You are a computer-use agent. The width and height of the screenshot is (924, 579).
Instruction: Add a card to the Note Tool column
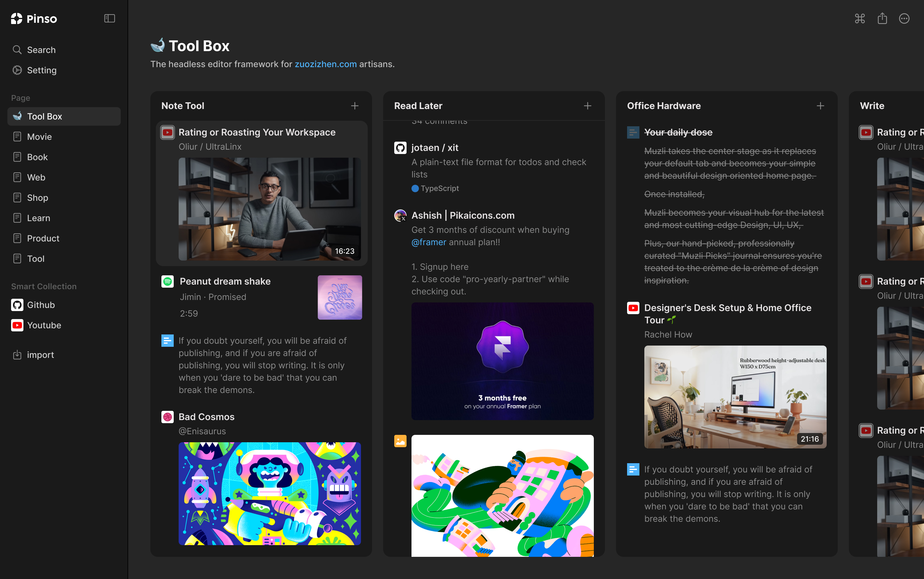pyautogui.click(x=355, y=106)
